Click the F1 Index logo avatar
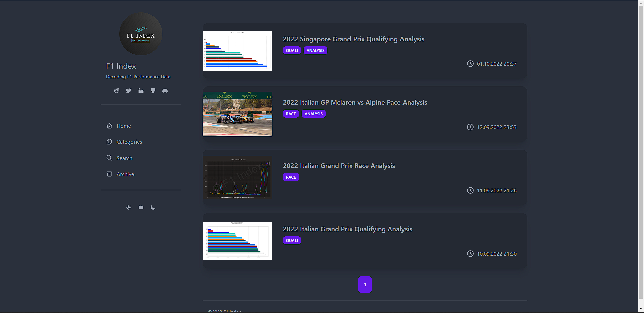Viewport: 644px width, 313px height. pyautogui.click(x=141, y=34)
